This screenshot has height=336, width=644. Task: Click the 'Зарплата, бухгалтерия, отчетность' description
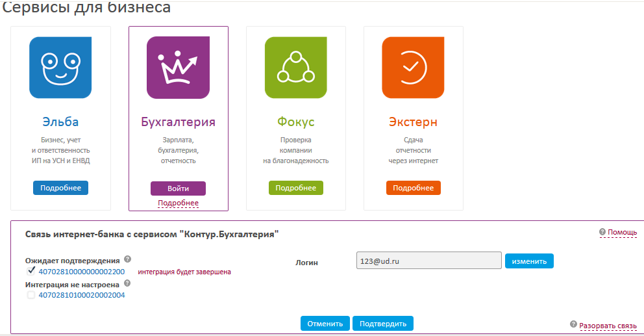[x=179, y=151]
